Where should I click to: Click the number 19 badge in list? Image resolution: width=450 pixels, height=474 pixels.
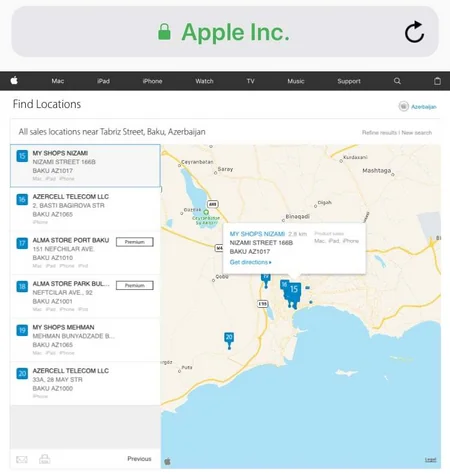(x=22, y=330)
